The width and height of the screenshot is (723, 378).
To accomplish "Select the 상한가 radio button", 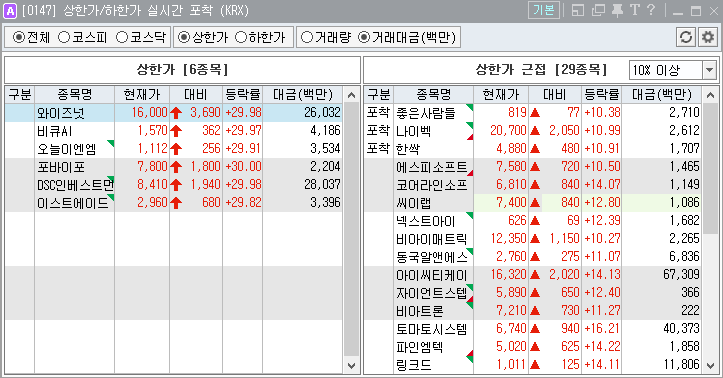I will [203, 37].
